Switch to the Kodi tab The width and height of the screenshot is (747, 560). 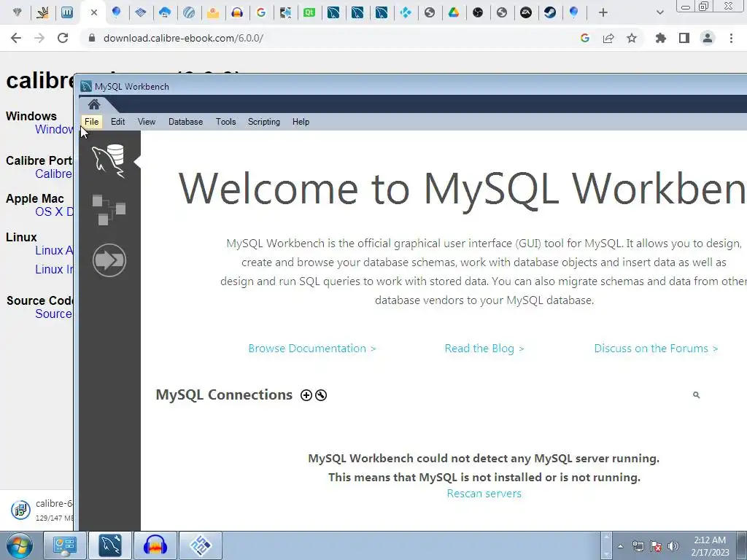(x=406, y=13)
